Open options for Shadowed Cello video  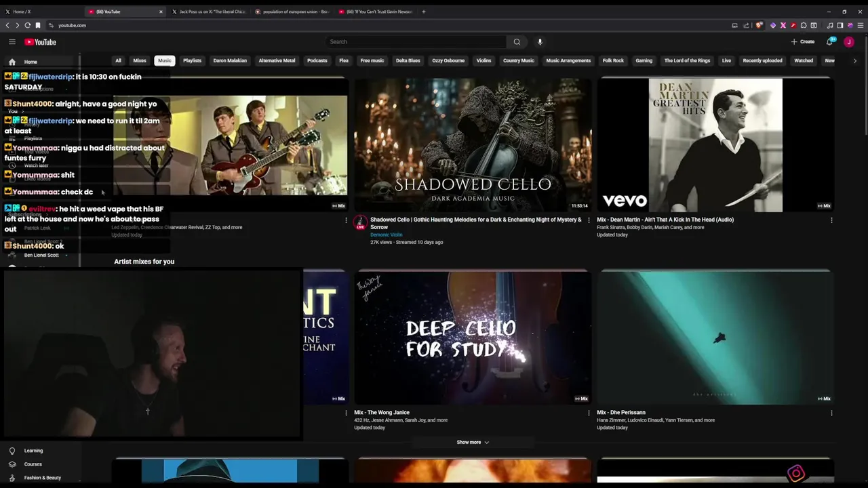tap(589, 220)
